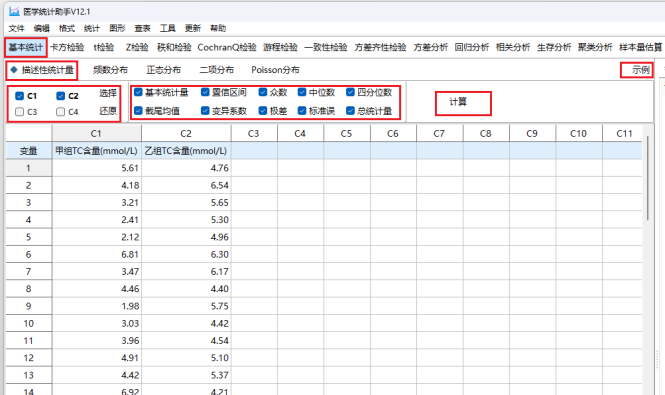This screenshot has height=395, width=665.
Task: Check the C4 variable checkbox
Action: [61, 112]
